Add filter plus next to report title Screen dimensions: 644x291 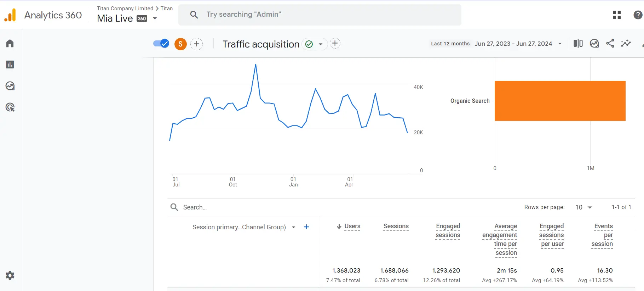(x=335, y=44)
